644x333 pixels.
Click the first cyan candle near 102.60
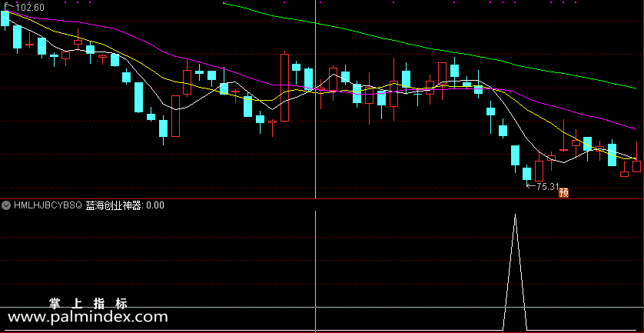[5, 19]
